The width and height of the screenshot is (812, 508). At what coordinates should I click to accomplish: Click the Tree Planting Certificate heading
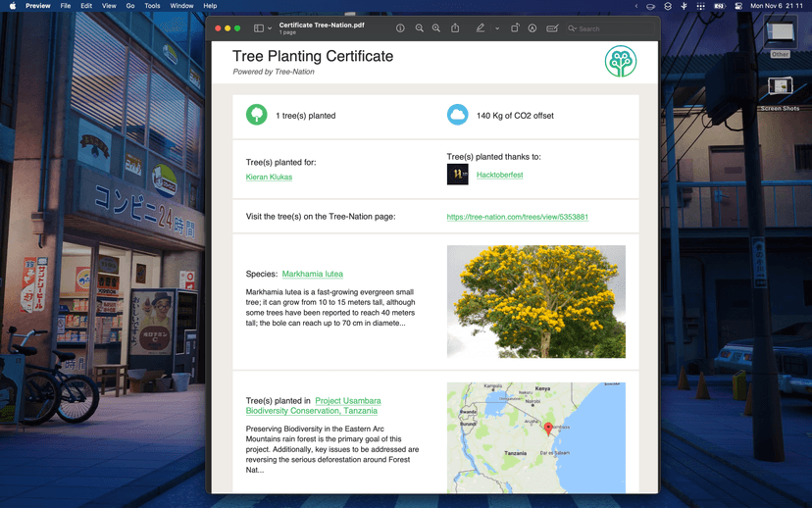click(313, 56)
